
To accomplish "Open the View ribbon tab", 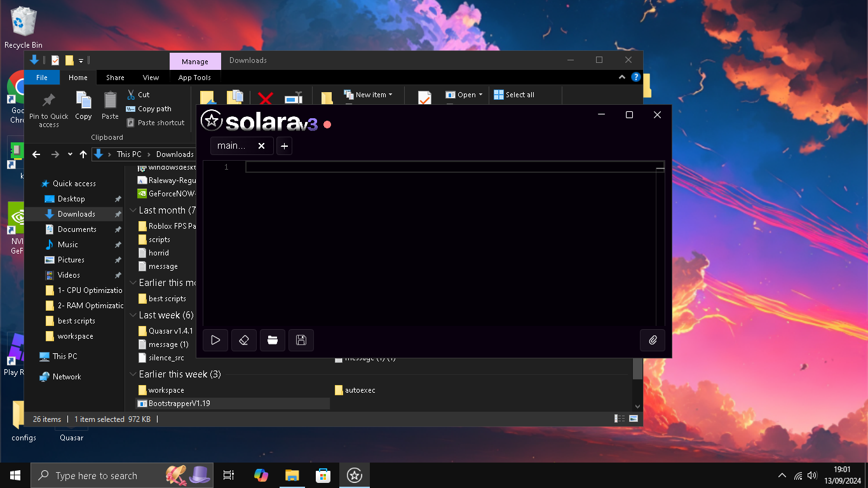I will tap(151, 78).
